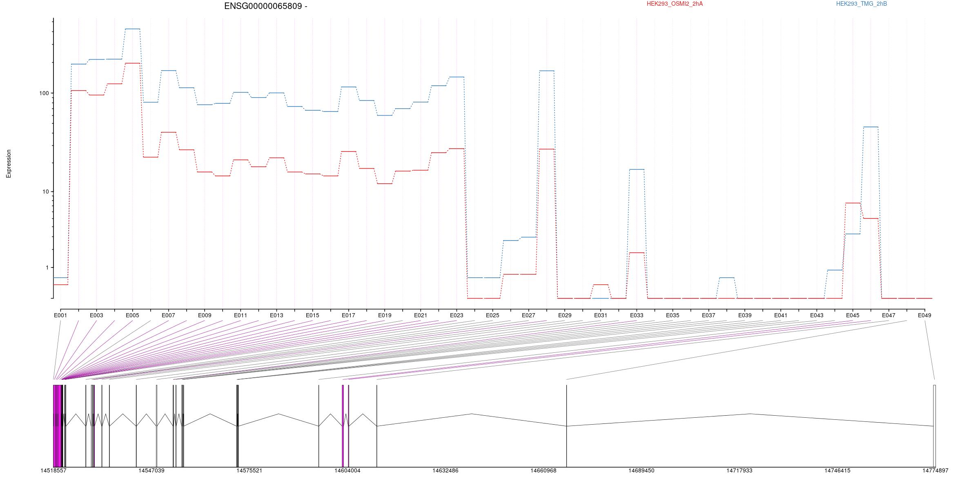Select exon label E005
980x490 pixels.
pyautogui.click(x=132, y=315)
